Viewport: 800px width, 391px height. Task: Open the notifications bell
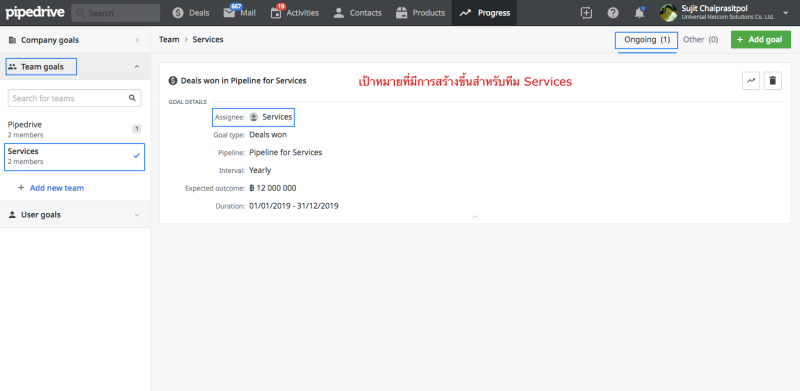point(639,13)
